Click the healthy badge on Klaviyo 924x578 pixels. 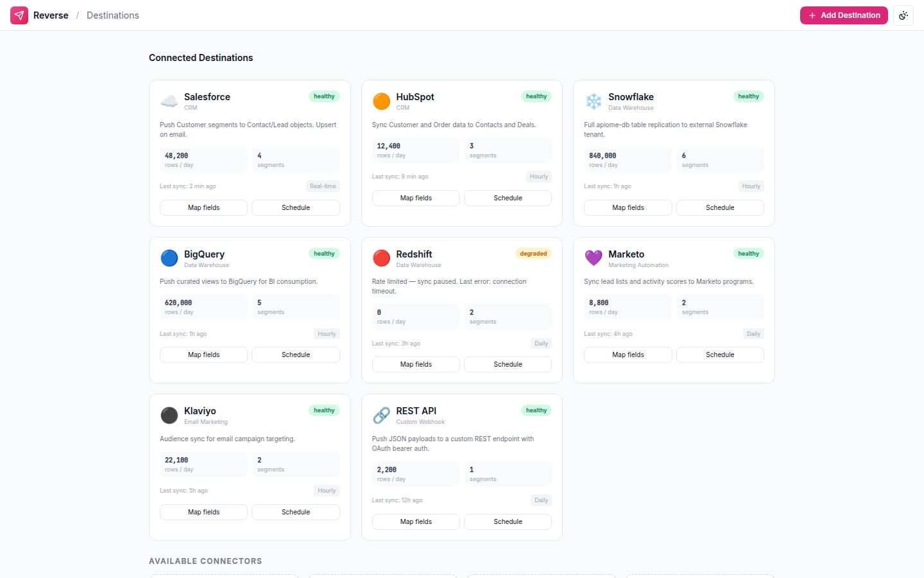click(324, 410)
